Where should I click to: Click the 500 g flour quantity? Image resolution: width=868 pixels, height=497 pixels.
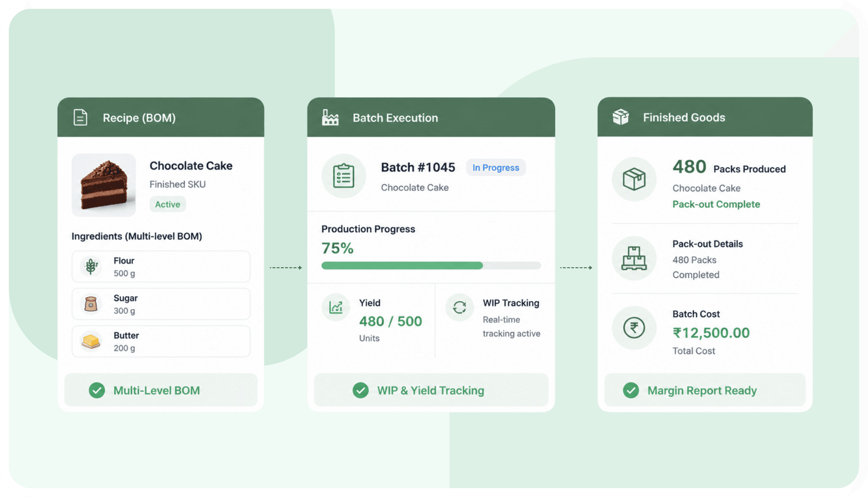124,273
